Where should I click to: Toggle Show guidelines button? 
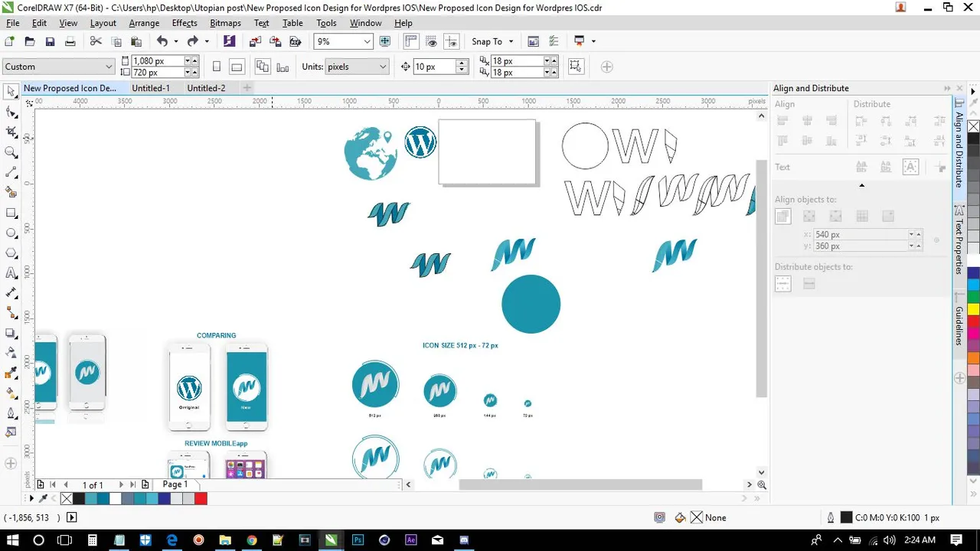452,41
